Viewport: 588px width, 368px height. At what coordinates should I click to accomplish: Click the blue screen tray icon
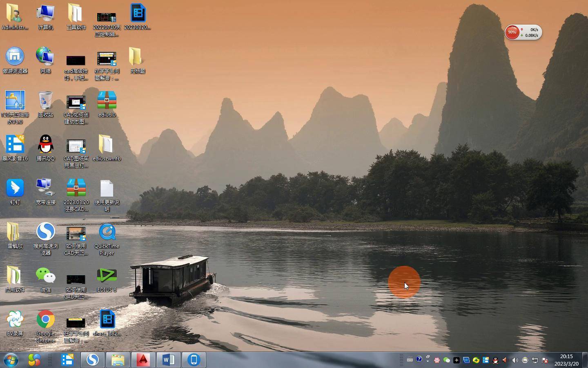466,360
